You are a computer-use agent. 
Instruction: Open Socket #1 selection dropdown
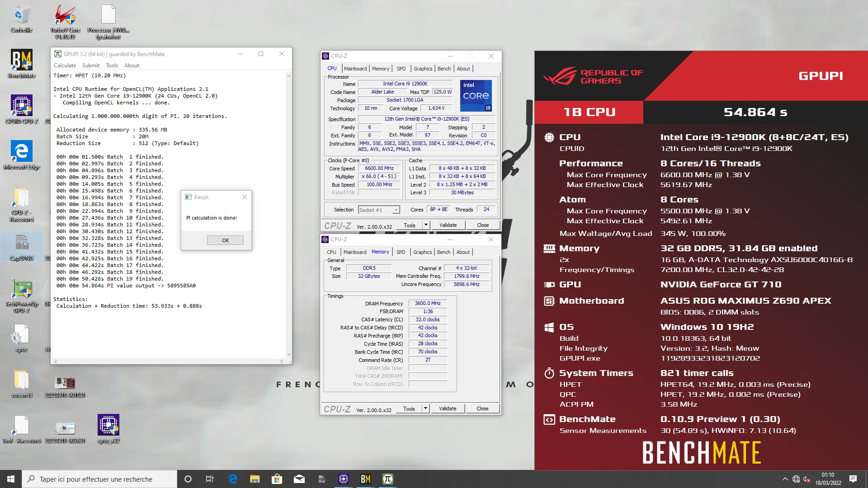[x=379, y=210]
